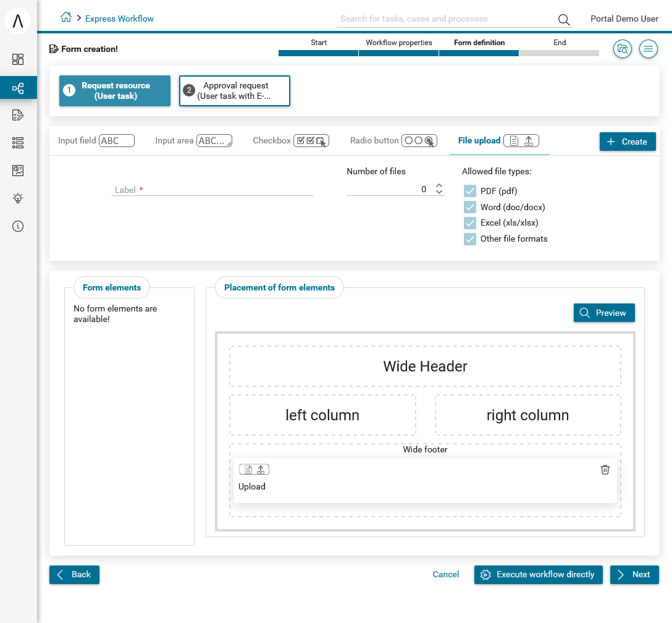
Task: Switch to the Input area tab
Action: click(x=193, y=141)
